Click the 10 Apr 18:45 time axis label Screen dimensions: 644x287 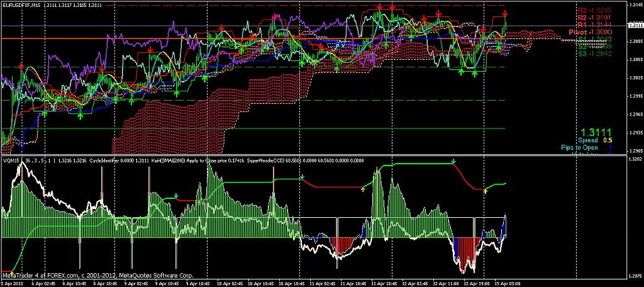coord(292,283)
